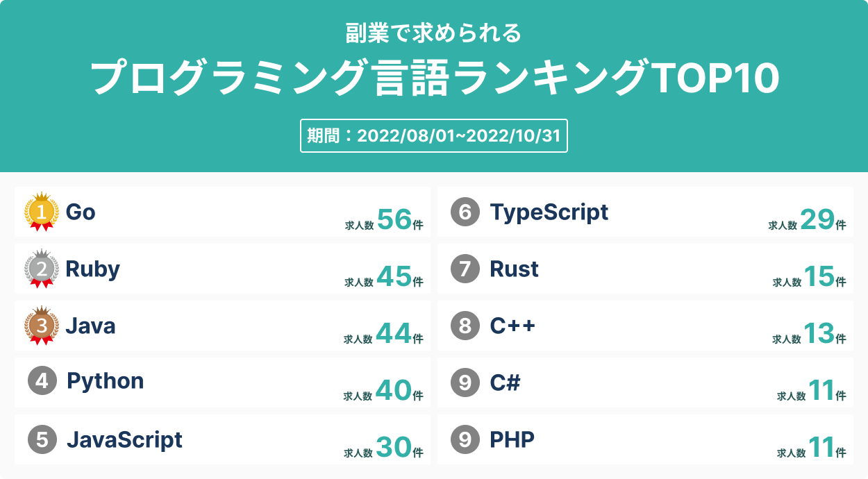Click the silver rank 2 medal icon
This screenshot has width=868, height=479.
(41, 269)
